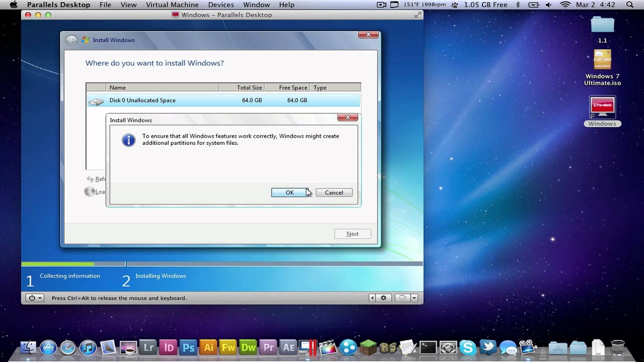Open the Parallels power button dropdown
Image resolution: width=644 pixels, height=362 pixels.
pyautogui.click(x=35, y=298)
